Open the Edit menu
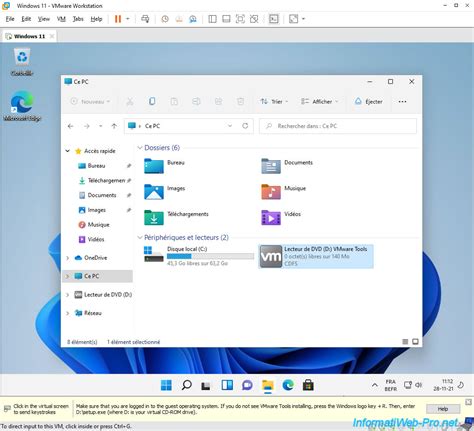 pos(26,19)
